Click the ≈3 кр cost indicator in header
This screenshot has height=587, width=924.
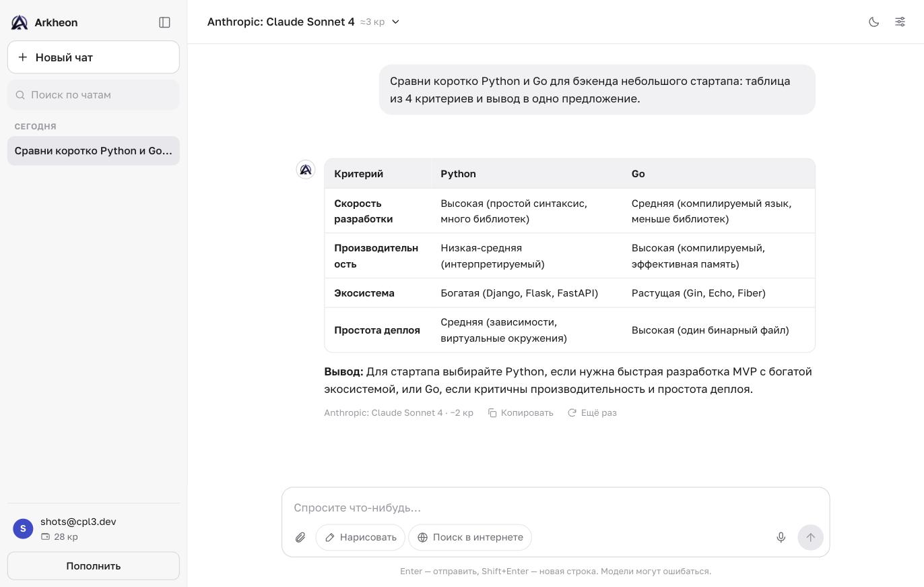coord(372,22)
